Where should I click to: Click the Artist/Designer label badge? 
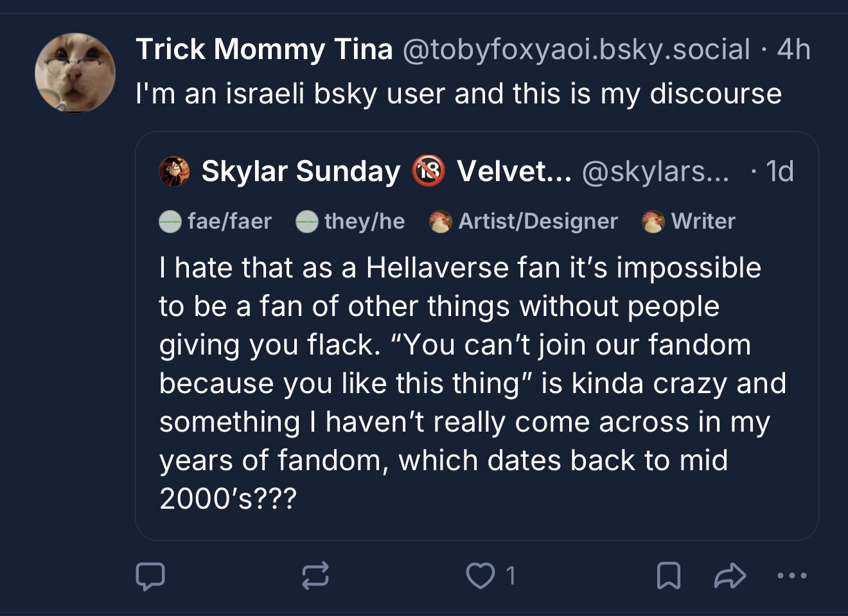click(x=524, y=222)
